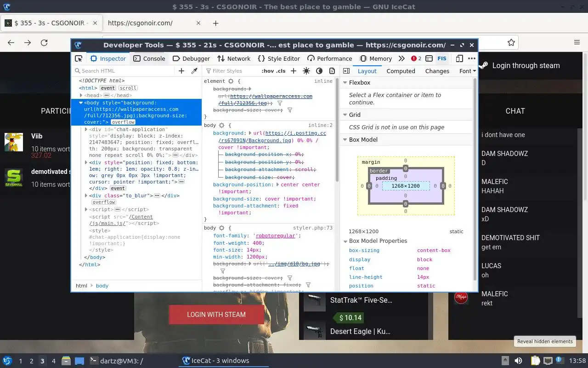Focus the Search HTML field
Image resolution: width=588 pixels, height=368 pixels.
pyautogui.click(x=124, y=71)
